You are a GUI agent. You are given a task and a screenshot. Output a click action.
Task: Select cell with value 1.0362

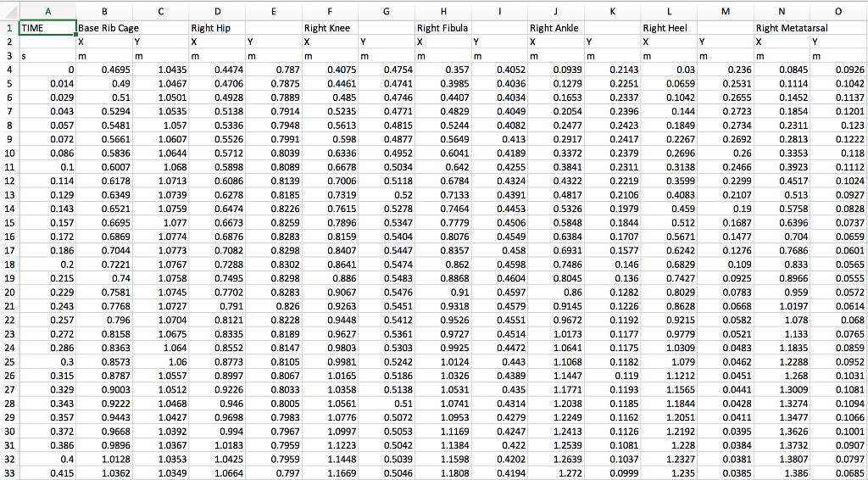tap(104, 473)
